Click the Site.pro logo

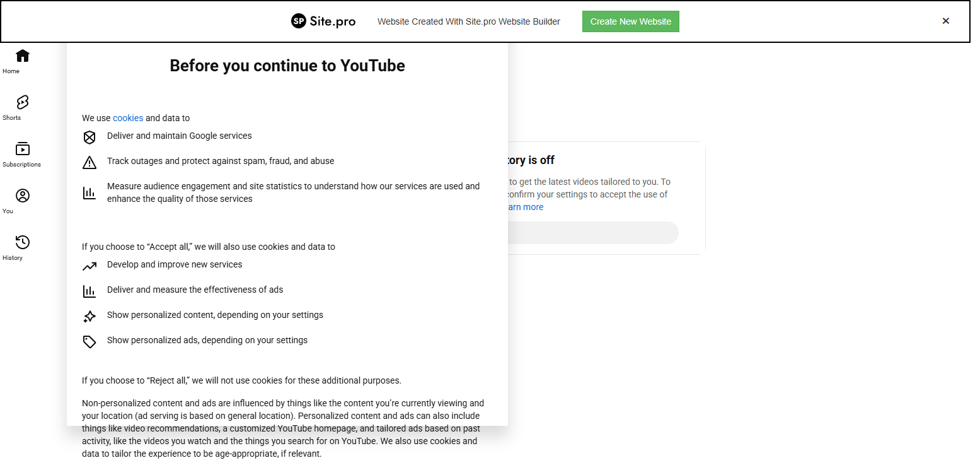click(323, 21)
